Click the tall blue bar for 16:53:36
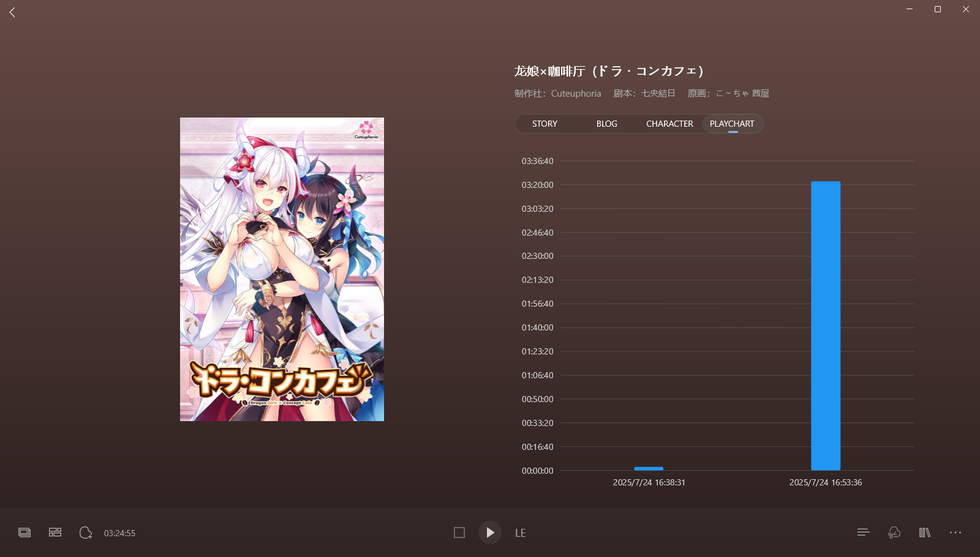 826,326
